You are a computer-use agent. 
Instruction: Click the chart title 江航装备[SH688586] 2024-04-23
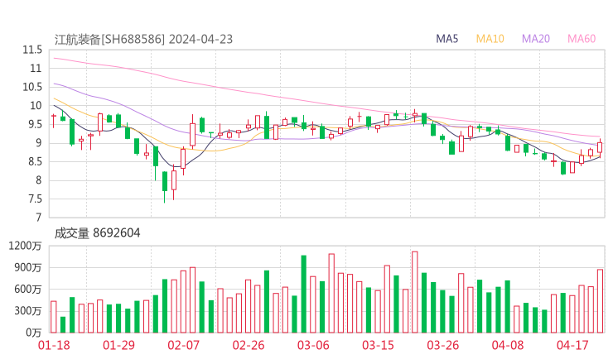coord(143,40)
